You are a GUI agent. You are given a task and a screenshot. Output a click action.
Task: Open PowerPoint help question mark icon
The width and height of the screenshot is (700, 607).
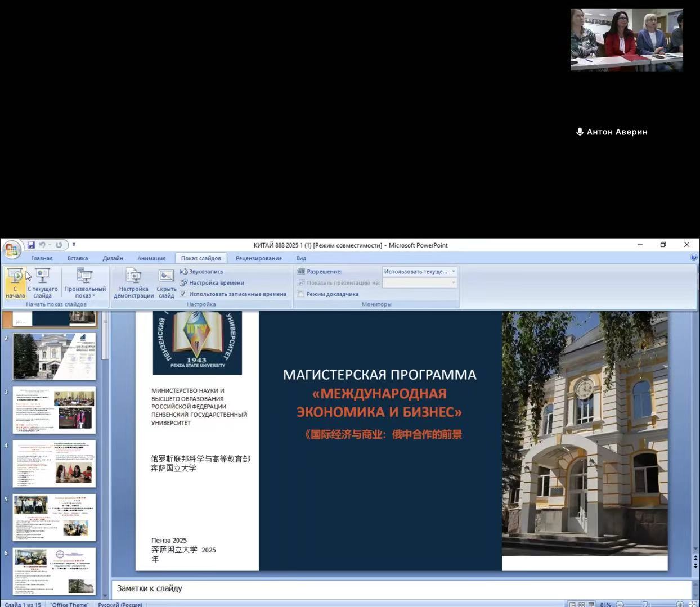coord(694,258)
